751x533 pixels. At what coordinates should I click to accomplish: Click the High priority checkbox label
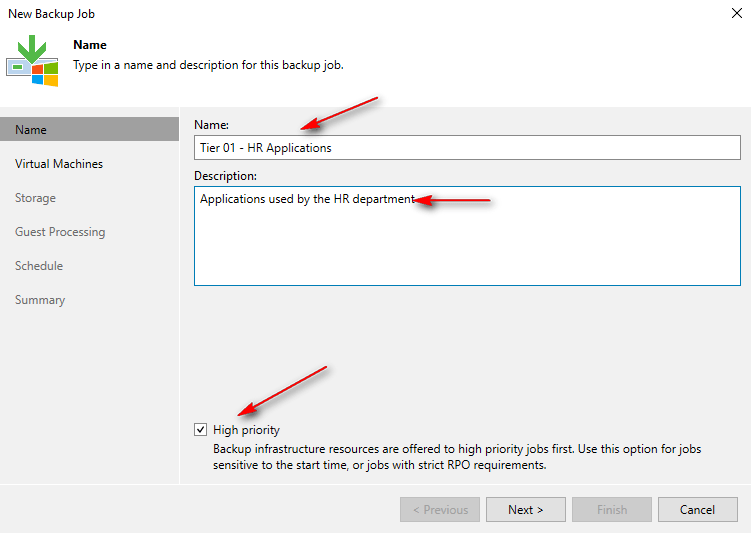(x=246, y=430)
